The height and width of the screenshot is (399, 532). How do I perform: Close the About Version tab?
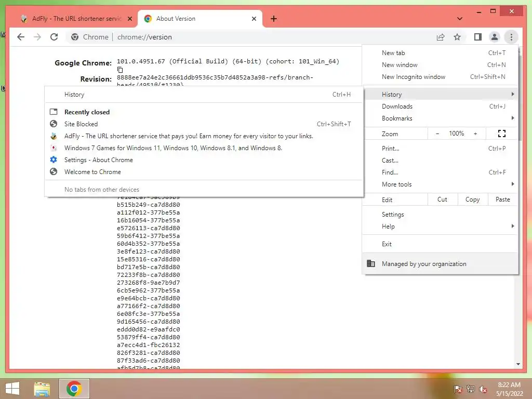(254, 19)
